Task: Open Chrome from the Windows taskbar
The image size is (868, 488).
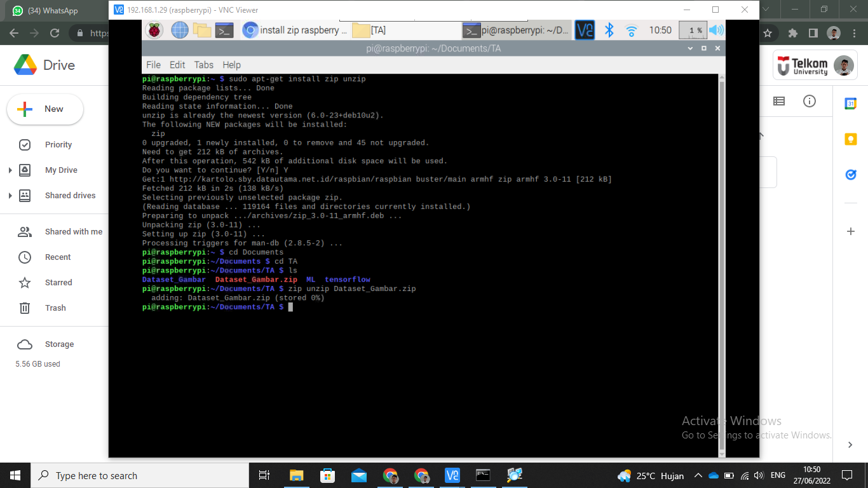Action: point(390,475)
